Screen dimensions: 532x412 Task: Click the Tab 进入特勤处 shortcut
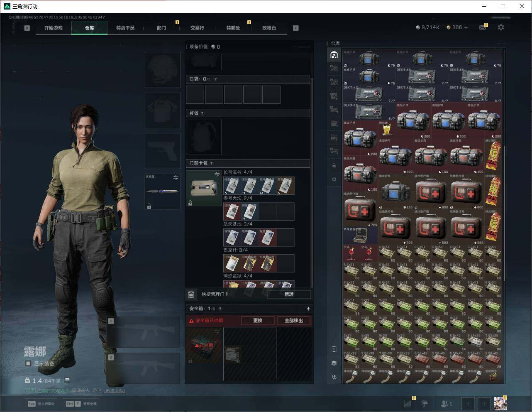(x=41, y=404)
